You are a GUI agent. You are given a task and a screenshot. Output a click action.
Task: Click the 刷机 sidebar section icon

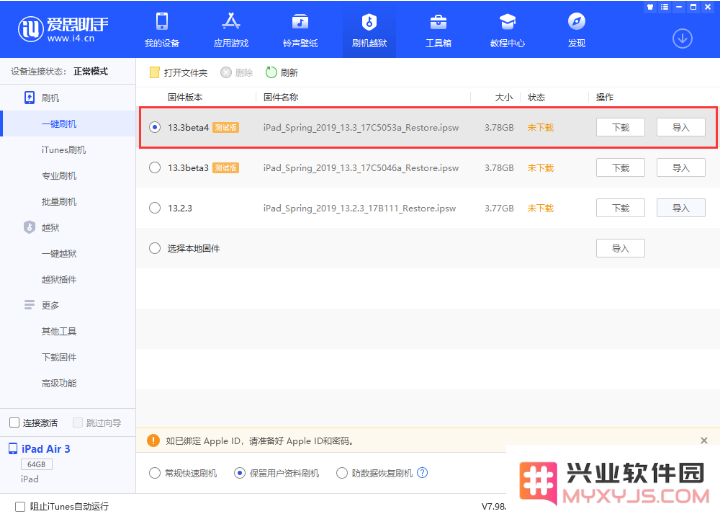point(29,98)
